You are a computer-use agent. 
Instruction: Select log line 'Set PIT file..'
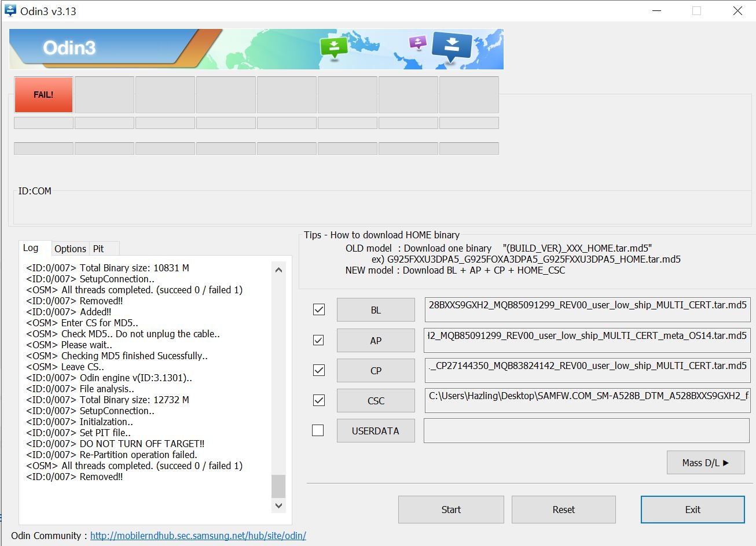pyautogui.click(x=78, y=433)
